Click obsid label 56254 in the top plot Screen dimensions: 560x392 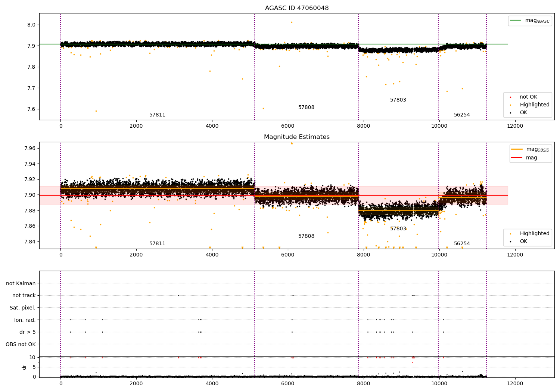click(462, 115)
